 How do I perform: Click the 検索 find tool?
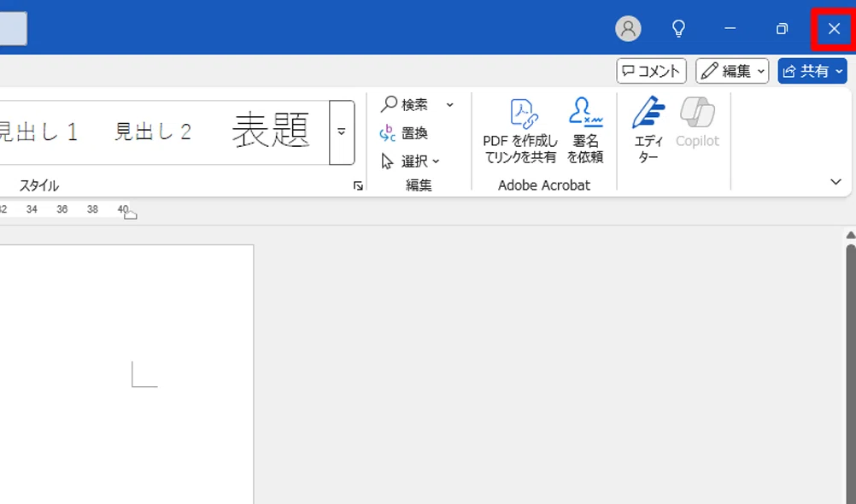[x=405, y=104]
